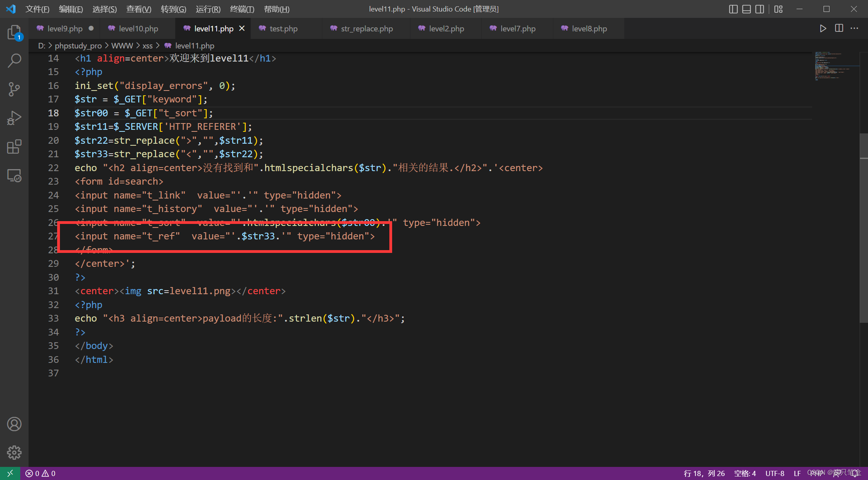Switch to the level10.php tab
Screen dimensions: 868x480
tap(138, 29)
